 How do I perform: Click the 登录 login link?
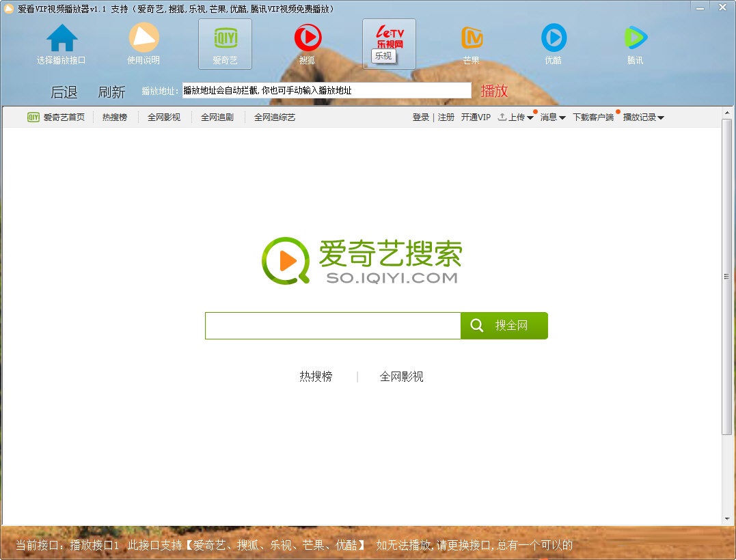pos(420,117)
